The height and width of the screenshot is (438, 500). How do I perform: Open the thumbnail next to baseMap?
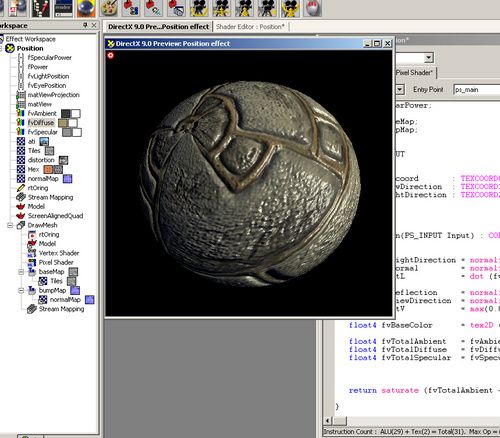tap(73, 272)
